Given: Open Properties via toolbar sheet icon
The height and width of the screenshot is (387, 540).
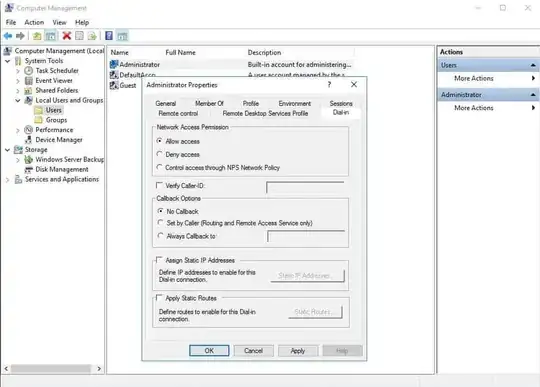Looking at the screenshot, I should pos(80,36).
